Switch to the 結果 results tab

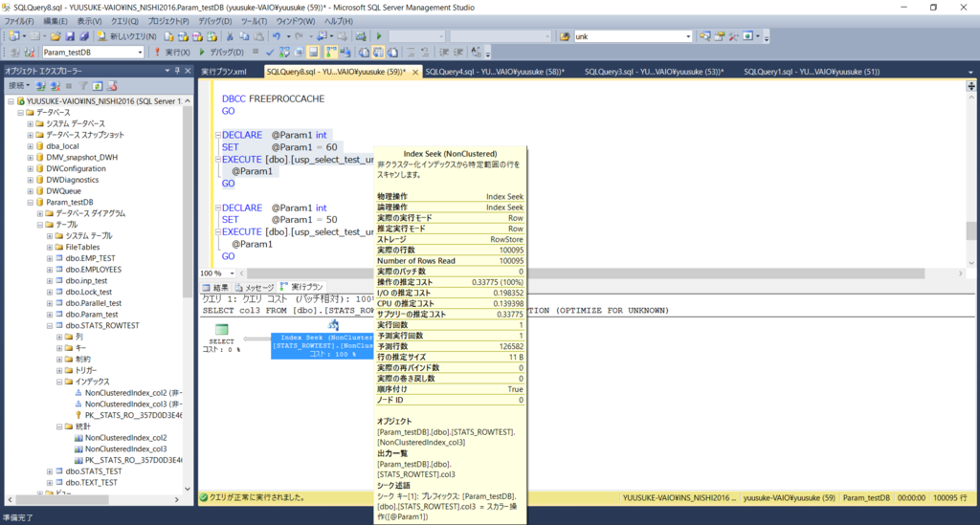click(x=215, y=287)
